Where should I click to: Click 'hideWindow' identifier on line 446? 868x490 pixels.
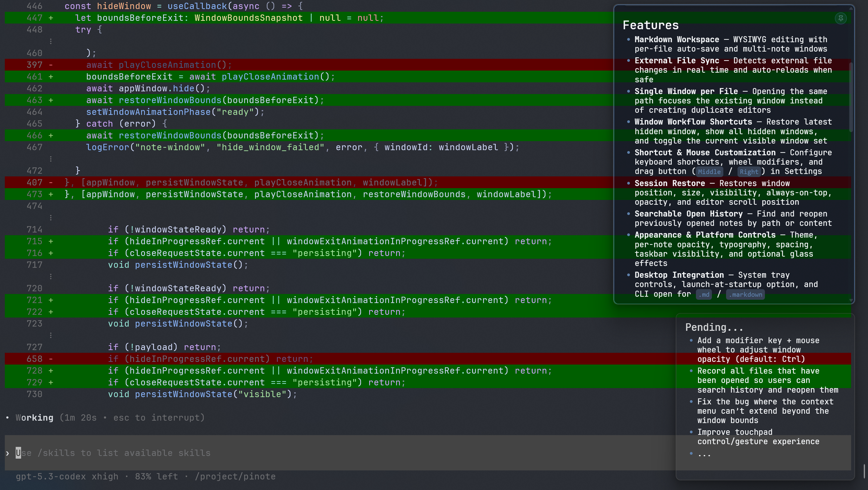pyautogui.click(x=124, y=6)
